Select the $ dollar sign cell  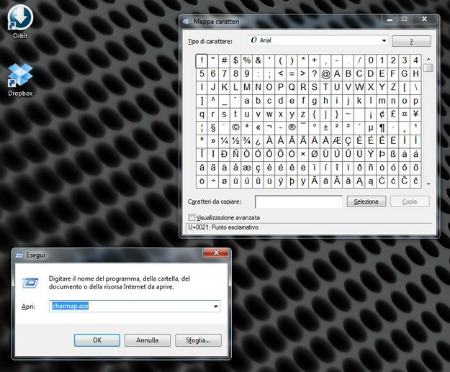(x=236, y=61)
